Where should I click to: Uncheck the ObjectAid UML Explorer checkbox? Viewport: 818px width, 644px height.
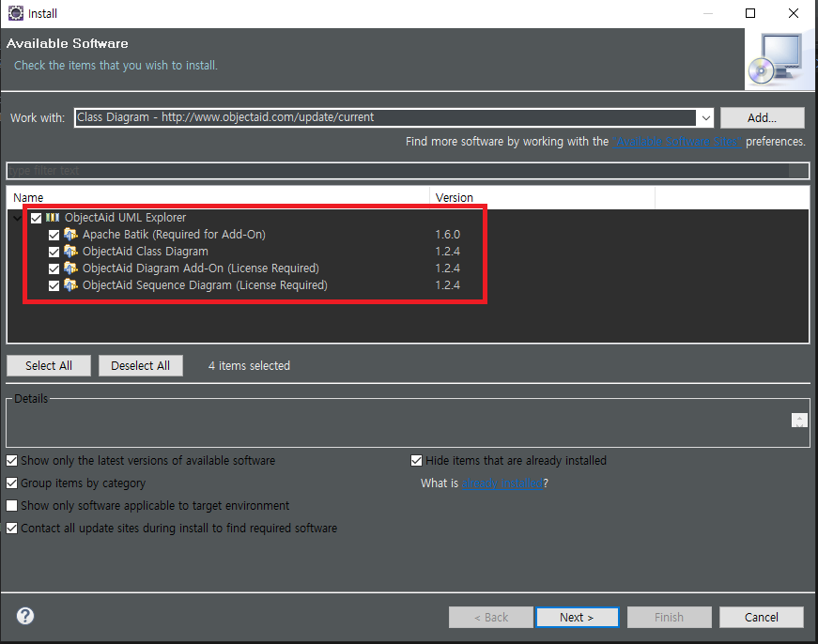(x=36, y=218)
